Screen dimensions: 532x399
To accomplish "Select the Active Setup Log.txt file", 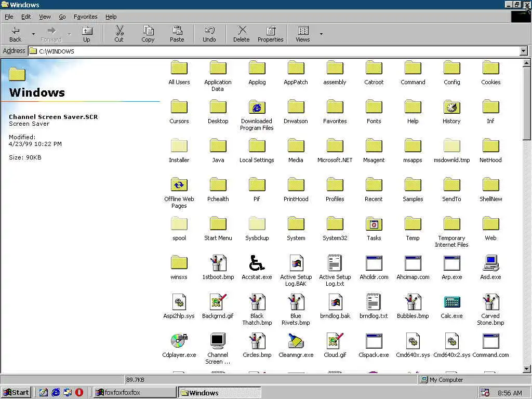I will click(335, 271).
